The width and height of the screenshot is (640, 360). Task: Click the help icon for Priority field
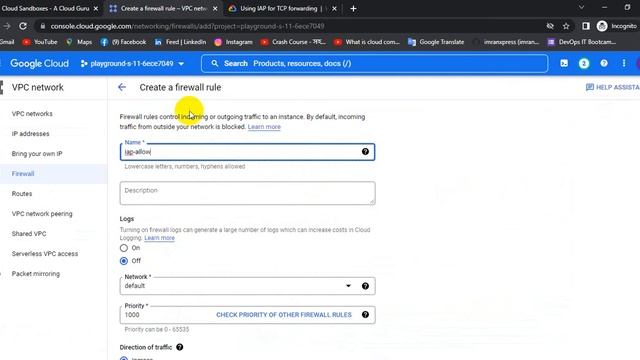365,315
